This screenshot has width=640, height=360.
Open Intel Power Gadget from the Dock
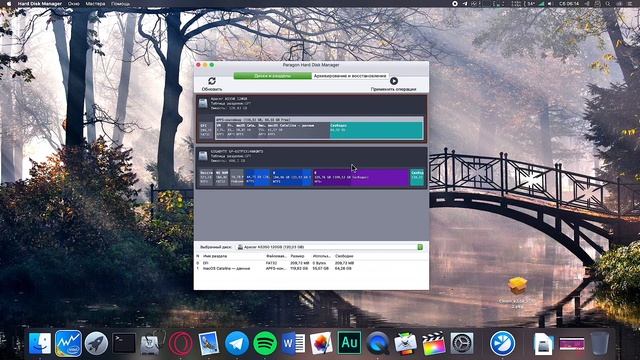[x=68, y=343]
